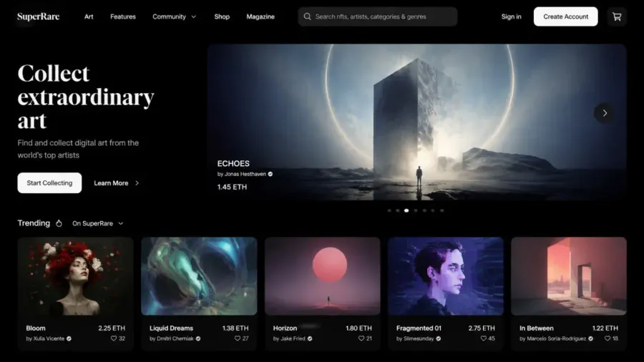Click verified badge next to Slimesunday
The width and height of the screenshot is (644, 362).
[x=438, y=338]
